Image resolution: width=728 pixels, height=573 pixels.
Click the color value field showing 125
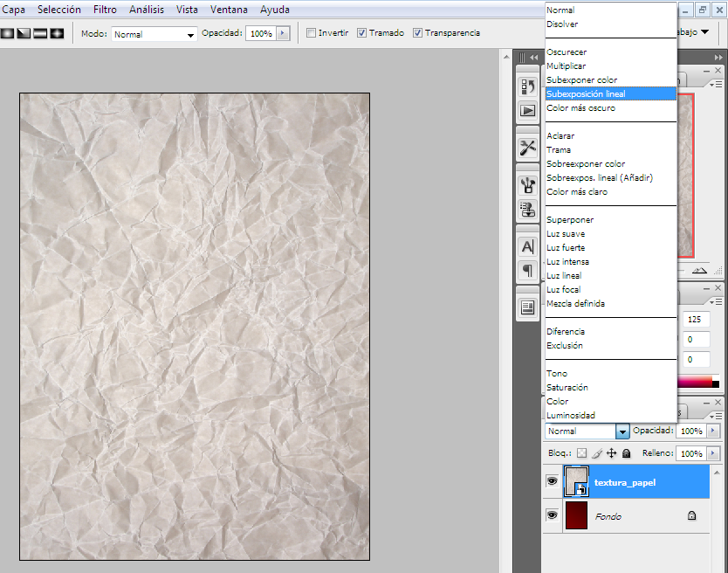pos(696,320)
